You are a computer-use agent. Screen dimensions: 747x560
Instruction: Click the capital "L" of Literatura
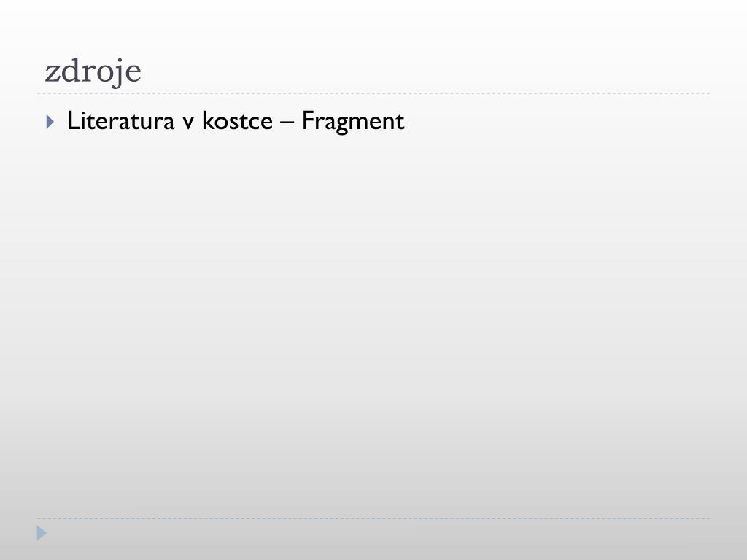point(72,120)
